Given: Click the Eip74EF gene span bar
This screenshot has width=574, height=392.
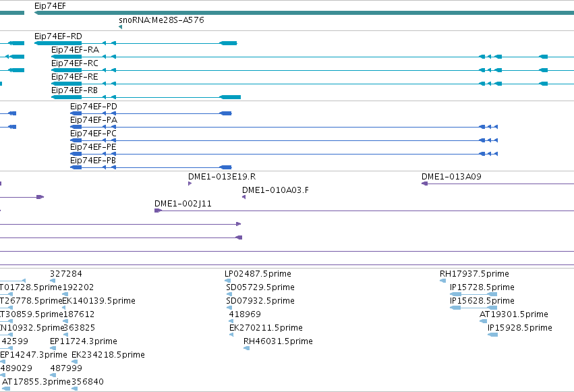Looking at the screenshot, I should coord(304,13).
